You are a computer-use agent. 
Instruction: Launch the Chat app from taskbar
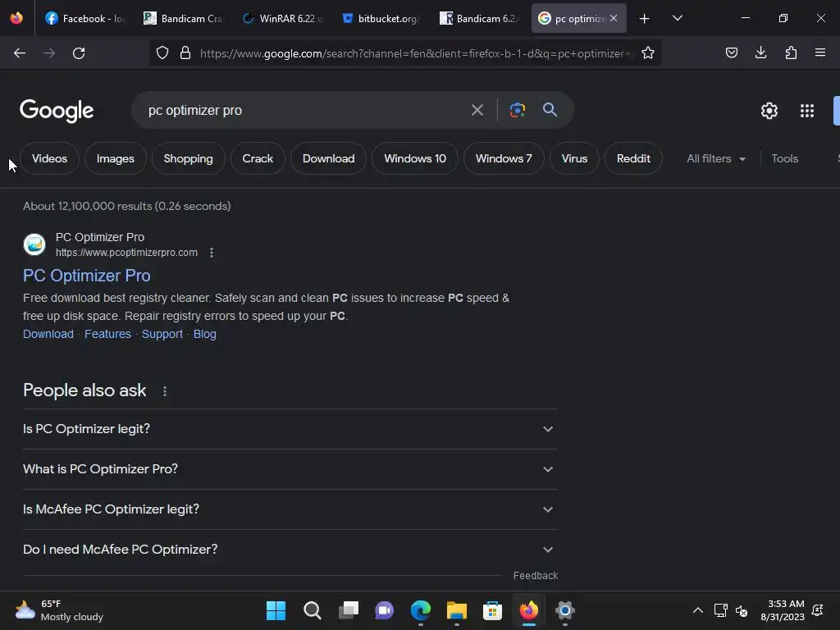point(384,610)
